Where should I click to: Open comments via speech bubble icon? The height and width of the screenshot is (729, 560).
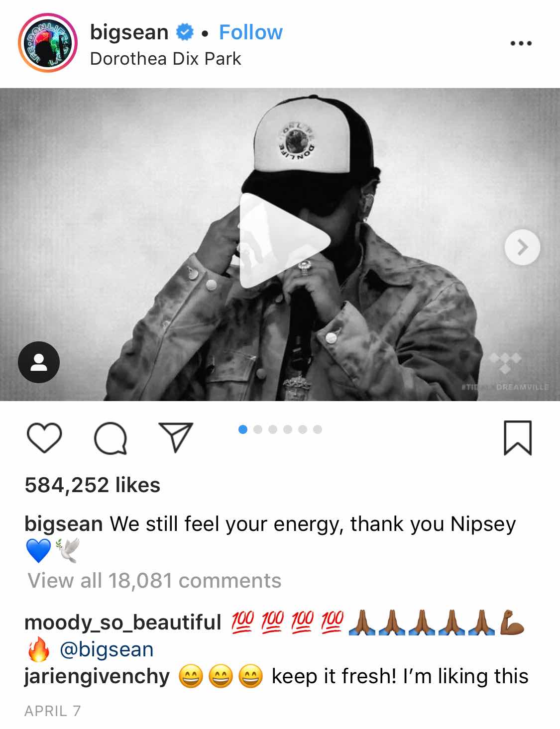pos(111,438)
